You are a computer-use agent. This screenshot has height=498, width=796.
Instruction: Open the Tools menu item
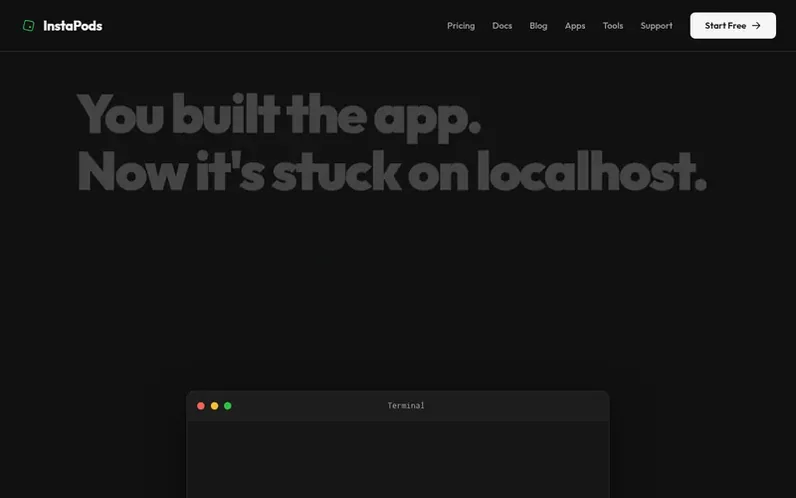[613, 25]
